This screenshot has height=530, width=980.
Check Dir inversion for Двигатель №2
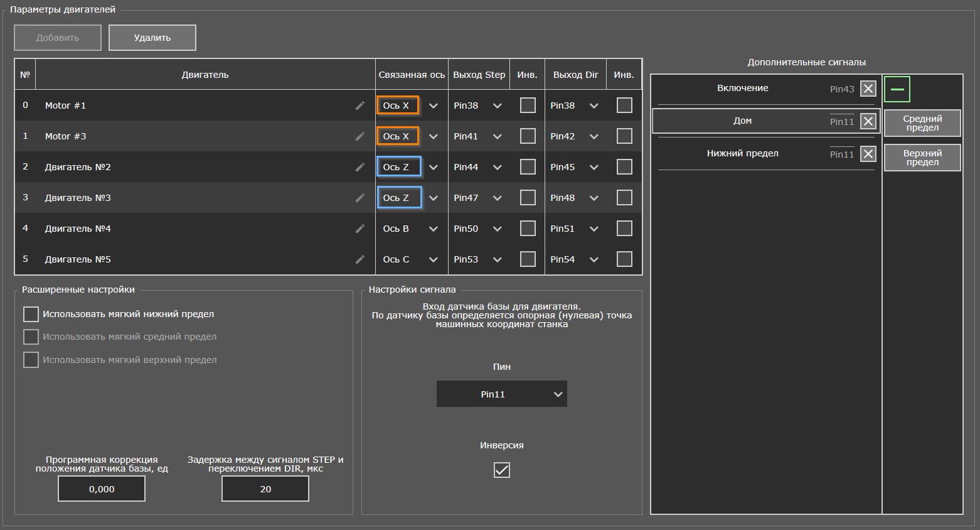624,167
